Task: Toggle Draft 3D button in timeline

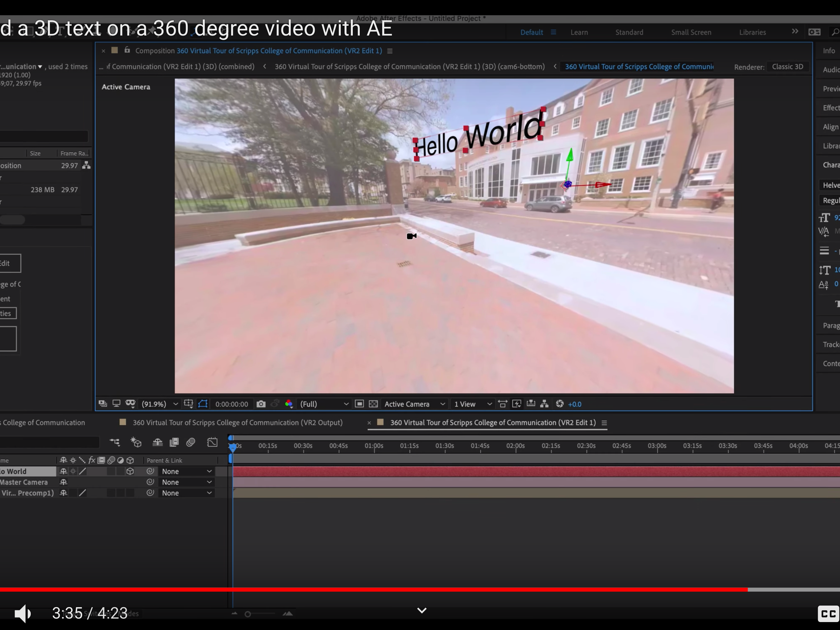Action: [136, 442]
